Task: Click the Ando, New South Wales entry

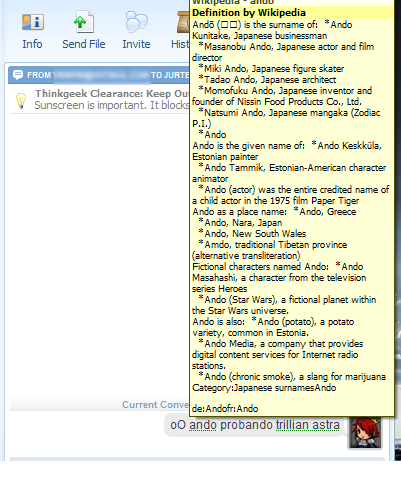Action: pyautogui.click(x=252, y=234)
